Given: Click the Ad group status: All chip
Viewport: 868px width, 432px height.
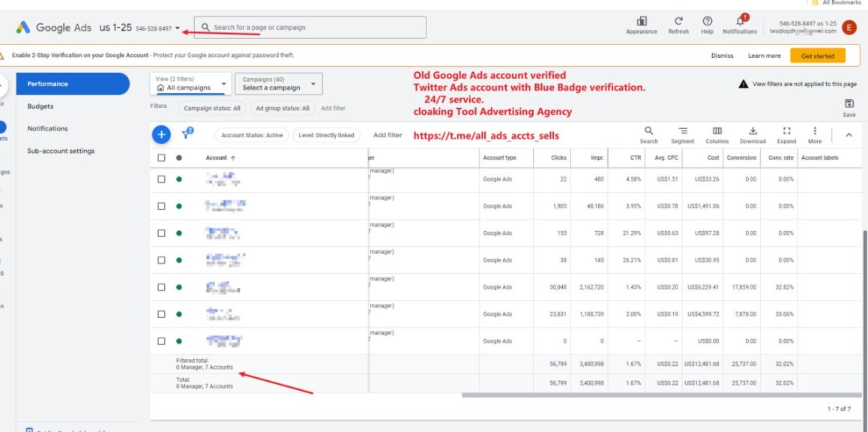Looking at the screenshot, I should 283,109.
